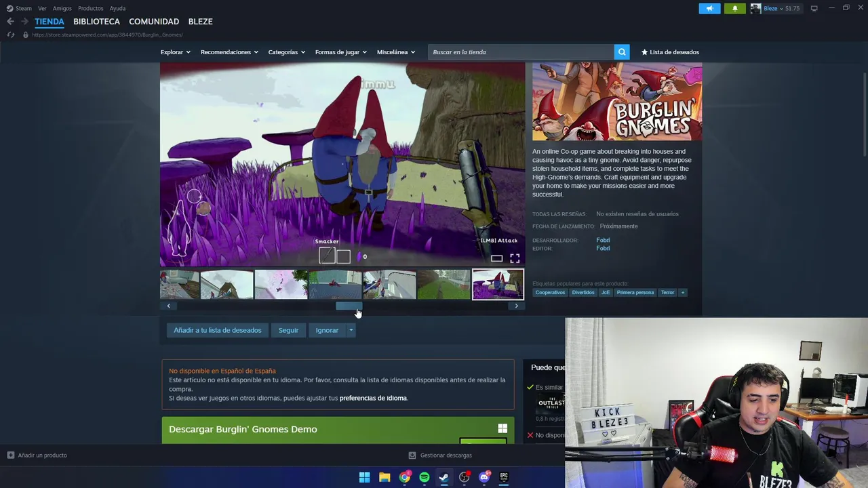Open the green notifications bell

734,9
